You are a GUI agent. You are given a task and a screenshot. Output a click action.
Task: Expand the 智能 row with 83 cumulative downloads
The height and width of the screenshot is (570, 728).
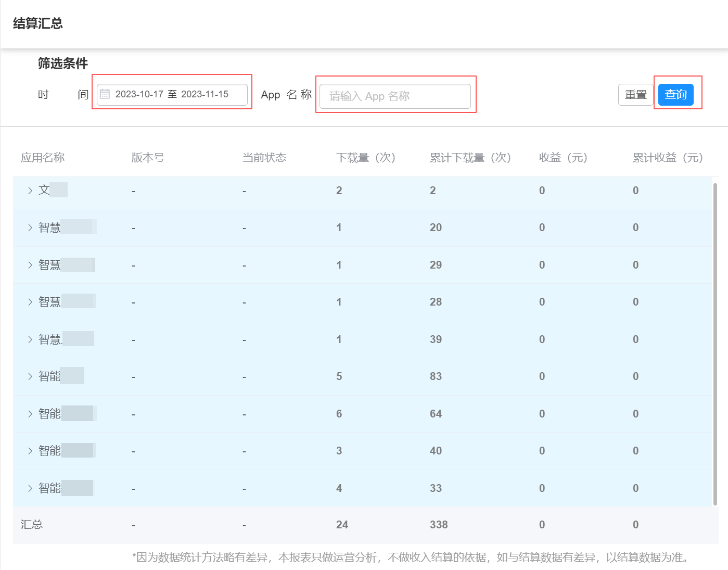(x=30, y=376)
